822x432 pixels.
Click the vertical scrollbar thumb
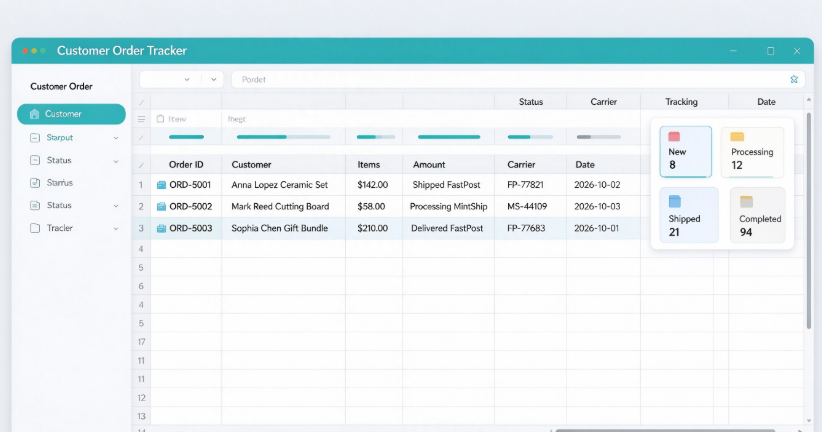[x=808, y=220]
